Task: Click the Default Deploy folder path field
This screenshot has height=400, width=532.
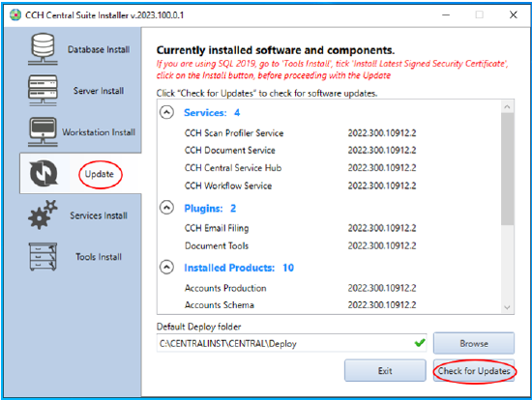Action: (291, 343)
